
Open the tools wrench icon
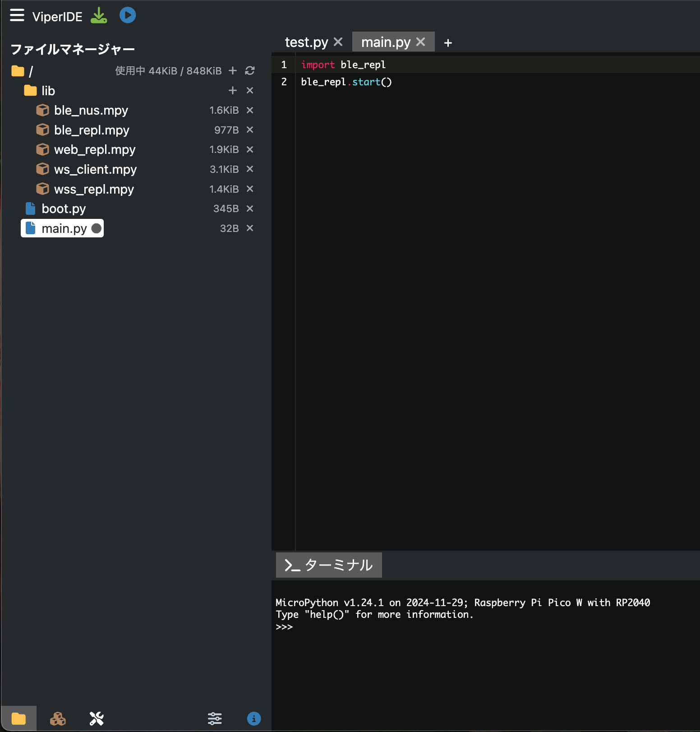97,718
